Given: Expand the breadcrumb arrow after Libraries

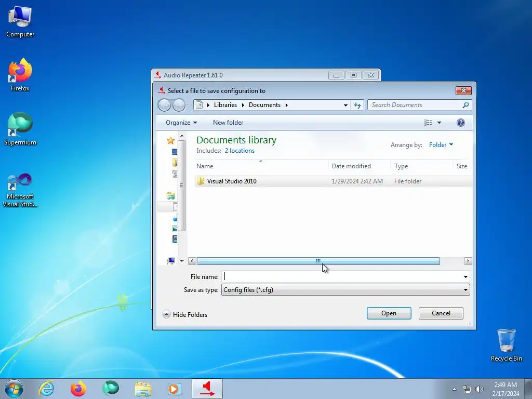Looking at the screenshot, I should (243, 105).
